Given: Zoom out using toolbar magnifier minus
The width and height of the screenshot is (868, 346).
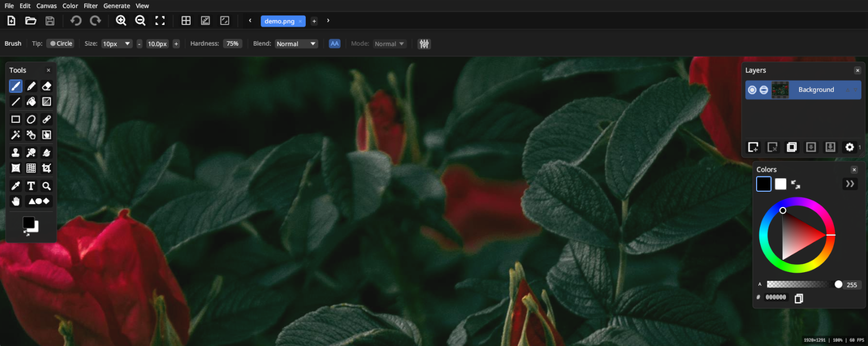Looking at the screenshot, I should coord(140,21).
